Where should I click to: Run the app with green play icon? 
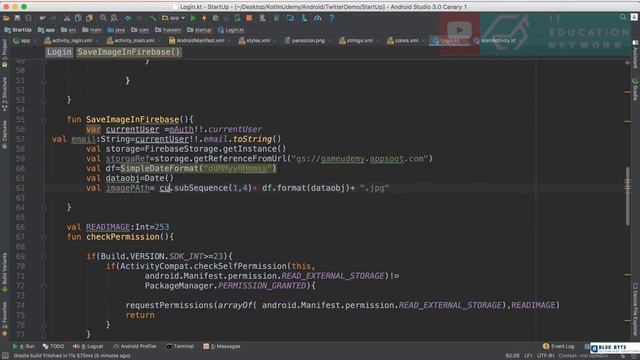tap(193, 18)
